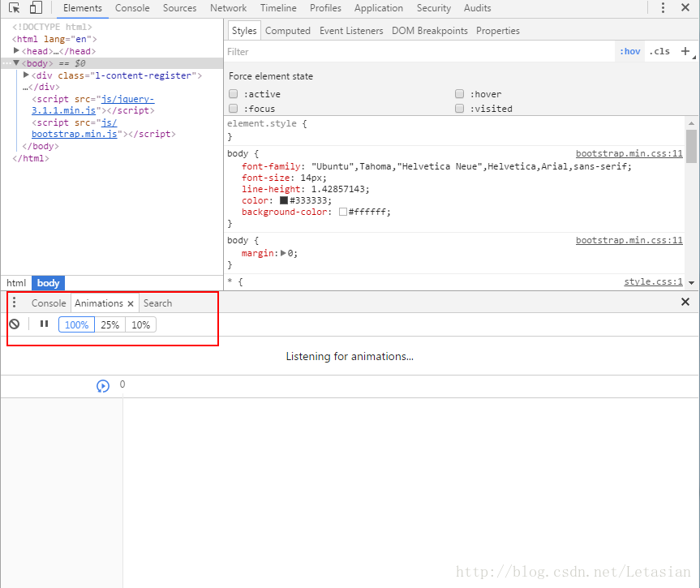Screen dimensions: 700x588
Task: Replay animation timeline button
Action: [103, 386]
